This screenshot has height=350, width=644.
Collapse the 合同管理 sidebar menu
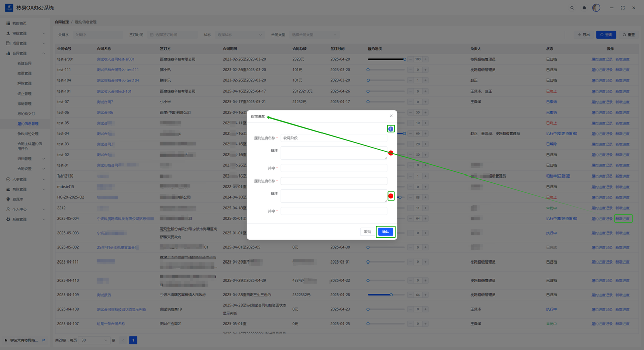coord(24,53)
